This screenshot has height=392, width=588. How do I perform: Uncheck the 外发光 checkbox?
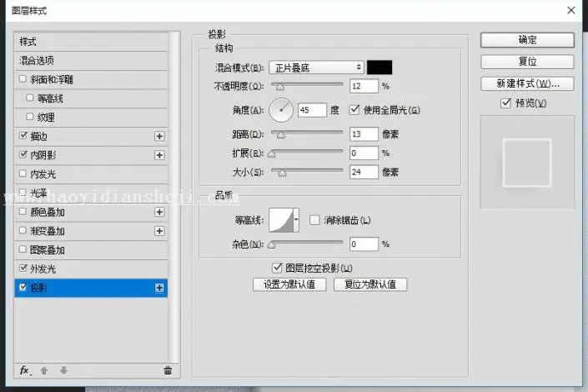pyautogui.click(x=23, y=269)
